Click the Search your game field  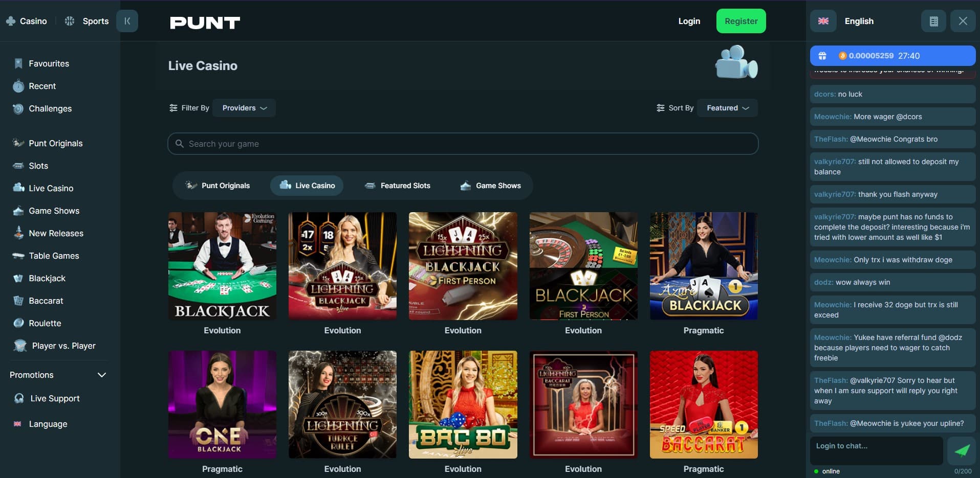tap(463, 144)
